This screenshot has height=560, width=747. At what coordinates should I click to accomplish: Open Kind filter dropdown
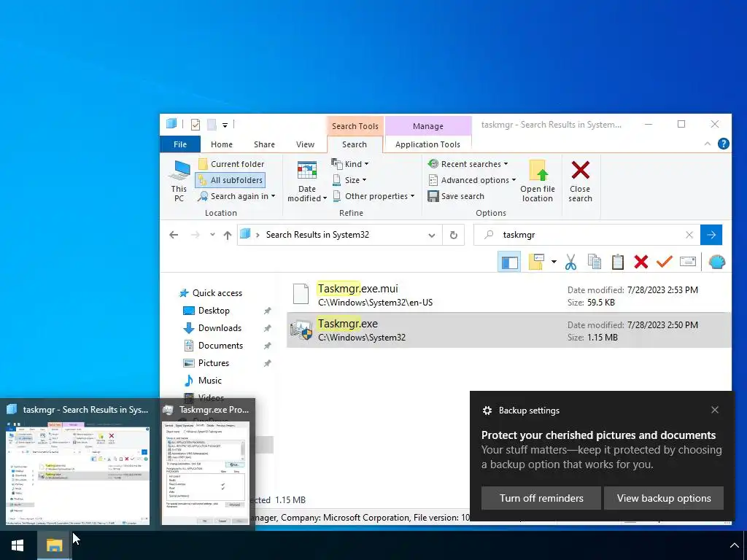350,164
